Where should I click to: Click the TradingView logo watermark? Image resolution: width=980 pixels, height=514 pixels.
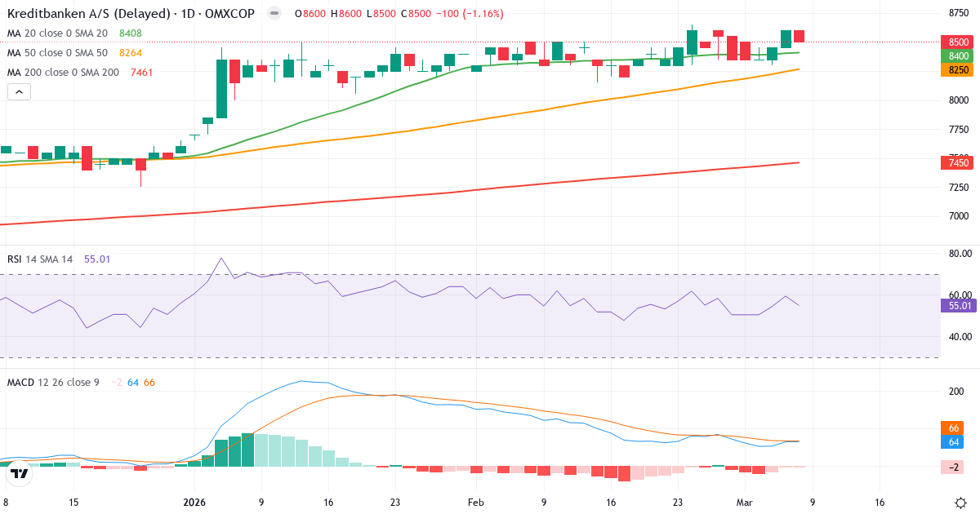pos(17,472)
